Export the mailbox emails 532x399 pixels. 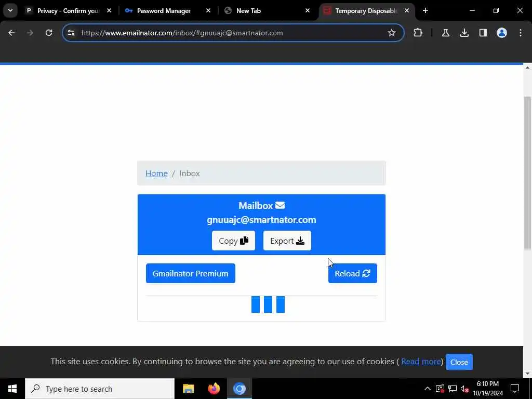[x=287, y=241]
